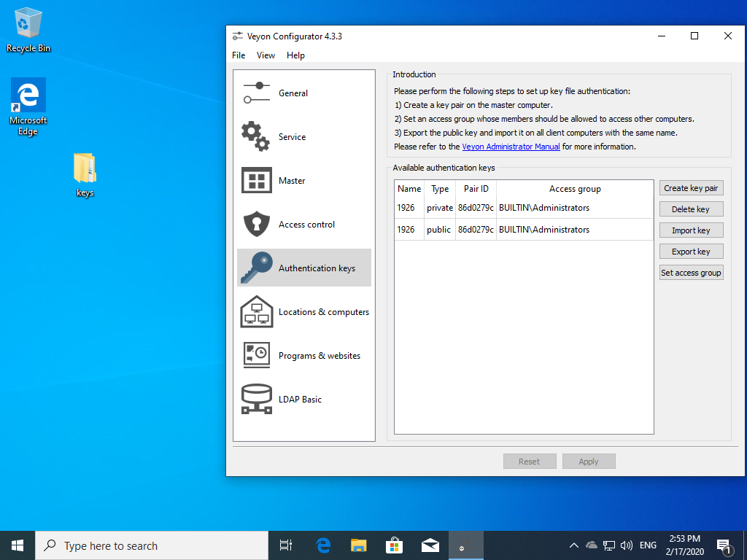This screenshot has height=560, width=747.
Task: Open Task View in the taskbar
Action: 286,545
